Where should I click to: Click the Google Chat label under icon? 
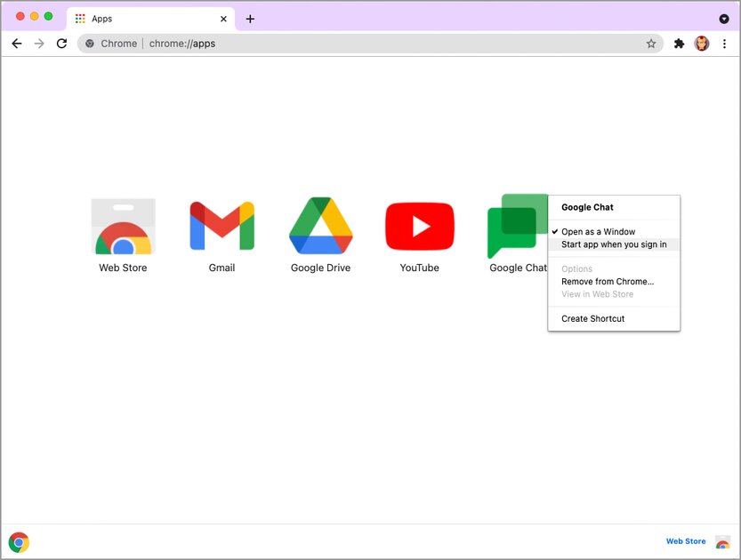tap(518, 268)
